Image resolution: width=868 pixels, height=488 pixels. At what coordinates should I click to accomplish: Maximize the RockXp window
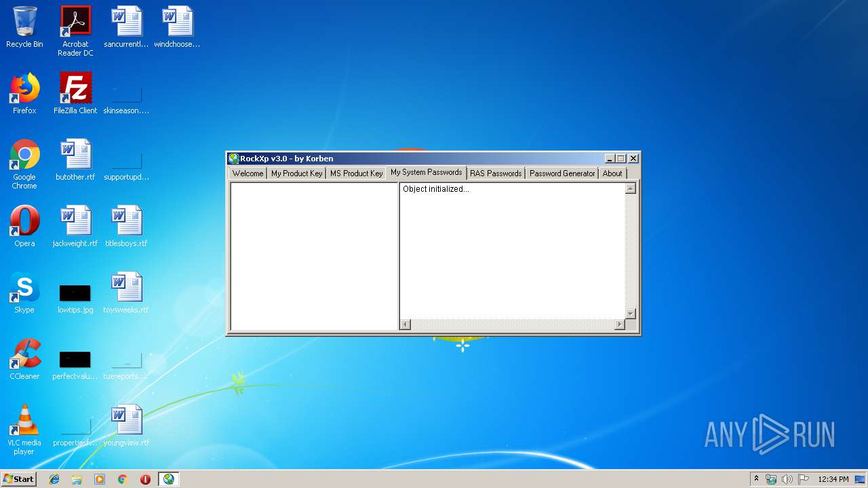pos(621,159)
